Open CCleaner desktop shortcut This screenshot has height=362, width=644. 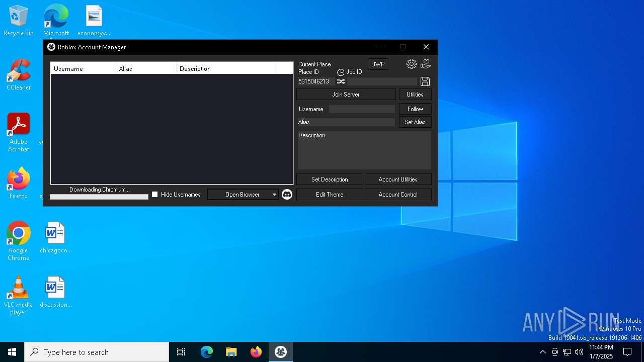(x=19, y=75)
